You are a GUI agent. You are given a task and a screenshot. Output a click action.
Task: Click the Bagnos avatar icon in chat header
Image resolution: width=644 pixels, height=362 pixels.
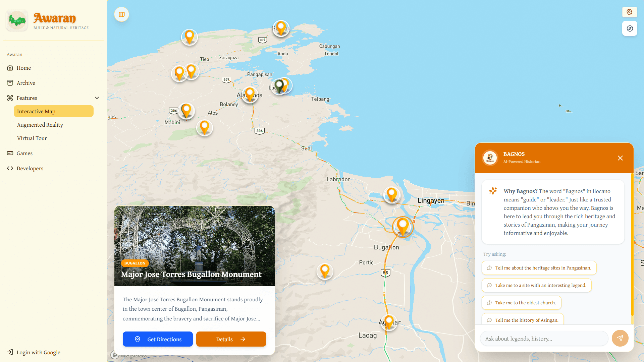(x=490, y=158)
